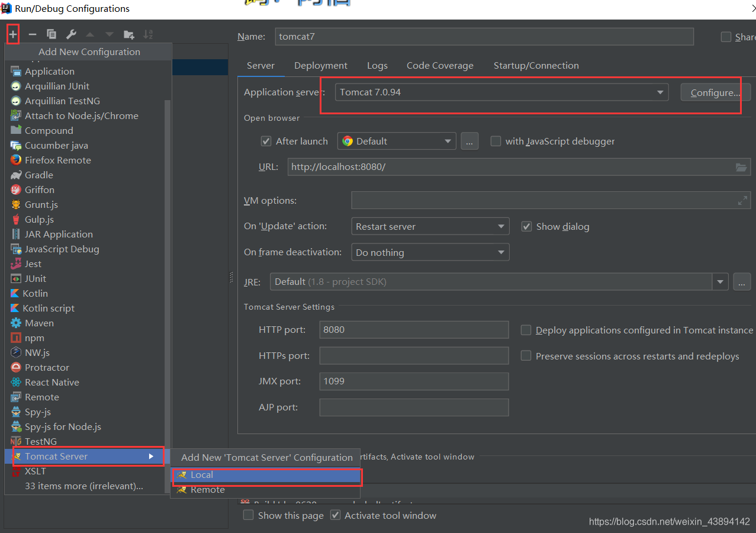Click the browse button next to JRE
The image size is (756, 533).
[742, 282]
